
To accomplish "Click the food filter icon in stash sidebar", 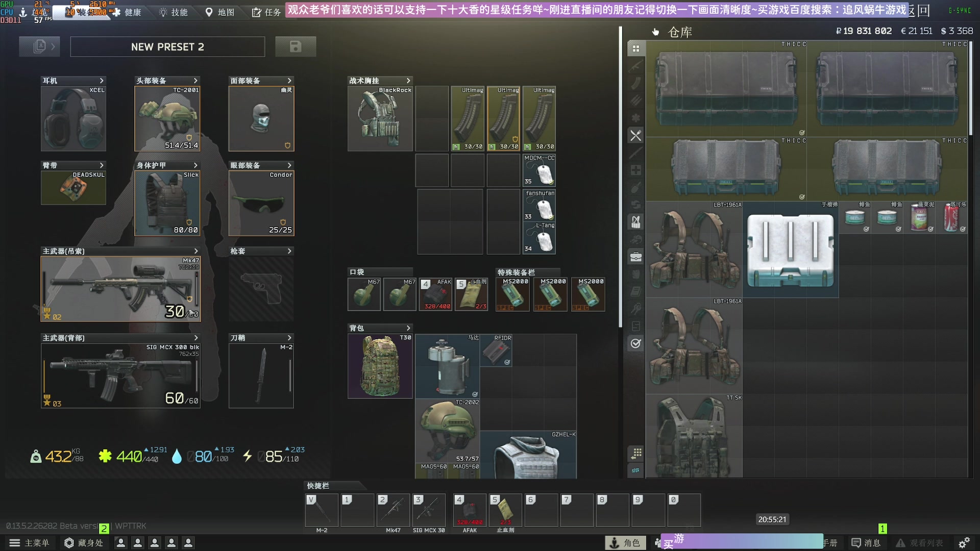I will click(635, 136).
